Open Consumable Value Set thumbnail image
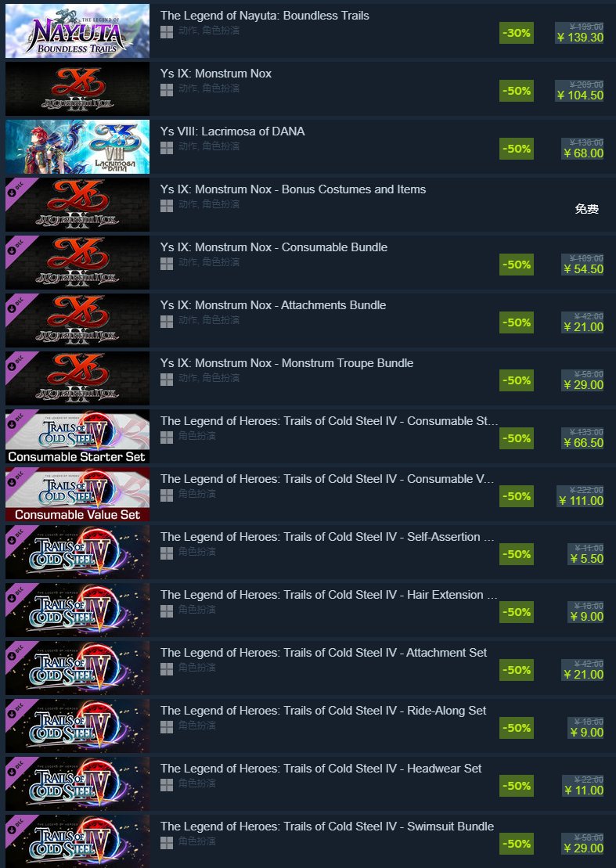 [77, 495]
